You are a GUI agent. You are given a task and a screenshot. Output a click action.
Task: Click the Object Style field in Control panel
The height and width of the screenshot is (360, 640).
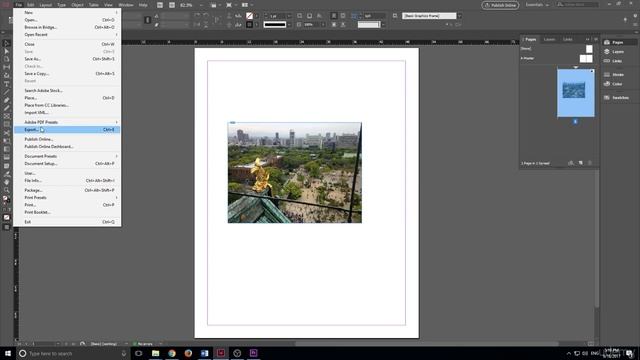pyautogui.click(x=429, y=16)
